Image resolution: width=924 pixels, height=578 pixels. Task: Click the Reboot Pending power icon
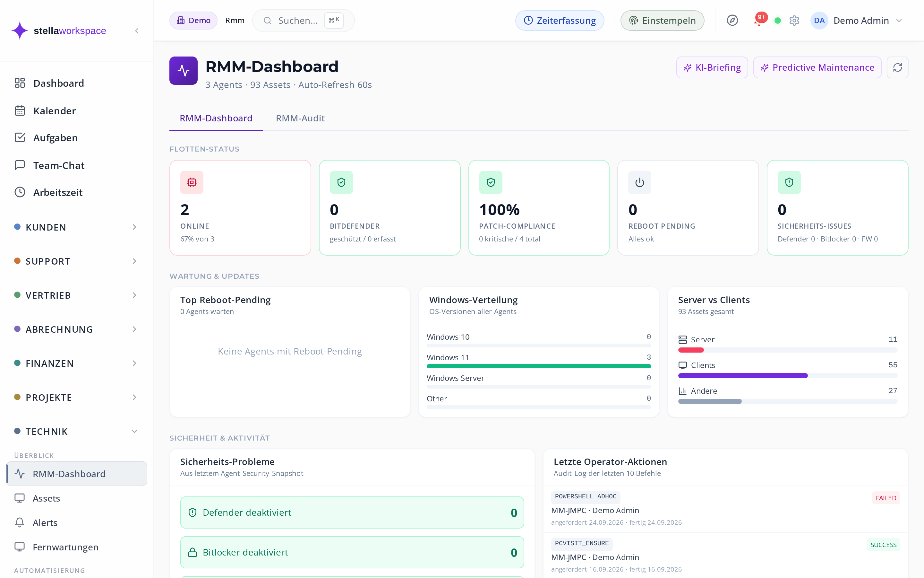pos(640,182)
